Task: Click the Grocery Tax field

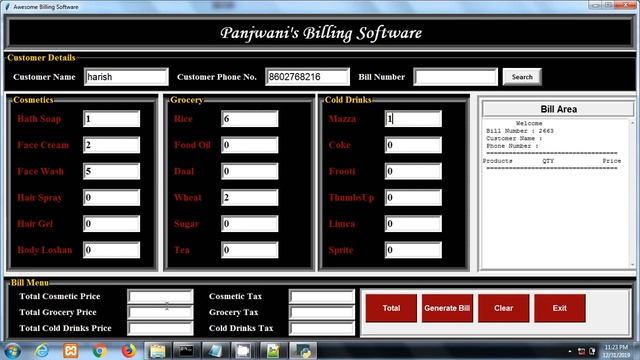Action: pyautogui.click(x=322, y=312)
